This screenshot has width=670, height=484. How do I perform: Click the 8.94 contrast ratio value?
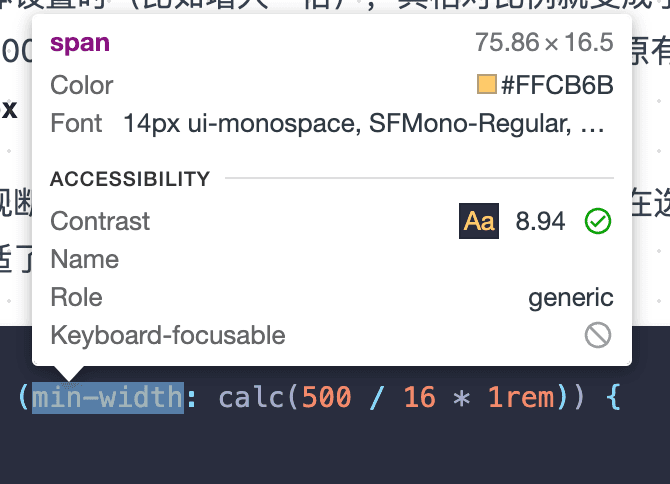click(540, 221)
